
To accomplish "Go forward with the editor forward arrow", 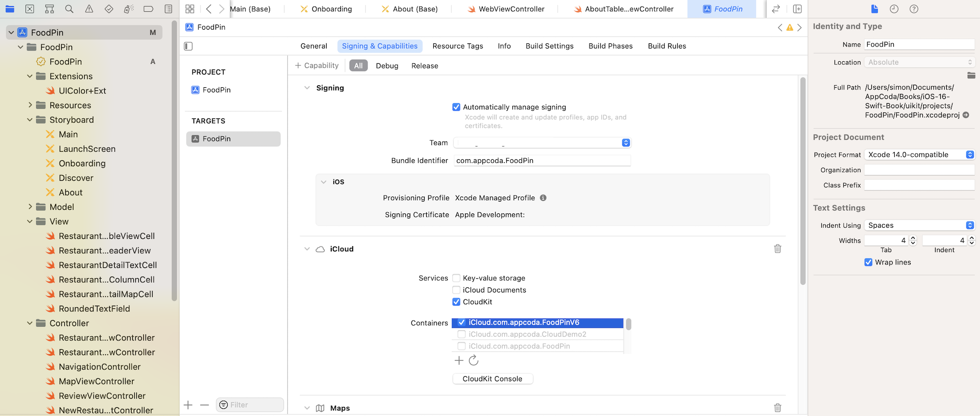I will 222,9.
